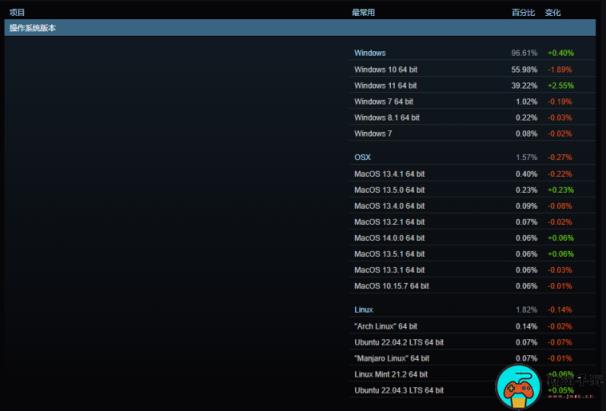
Task: Click the -0.01% change for Manjaro Linux
Action: click(560, 358)
